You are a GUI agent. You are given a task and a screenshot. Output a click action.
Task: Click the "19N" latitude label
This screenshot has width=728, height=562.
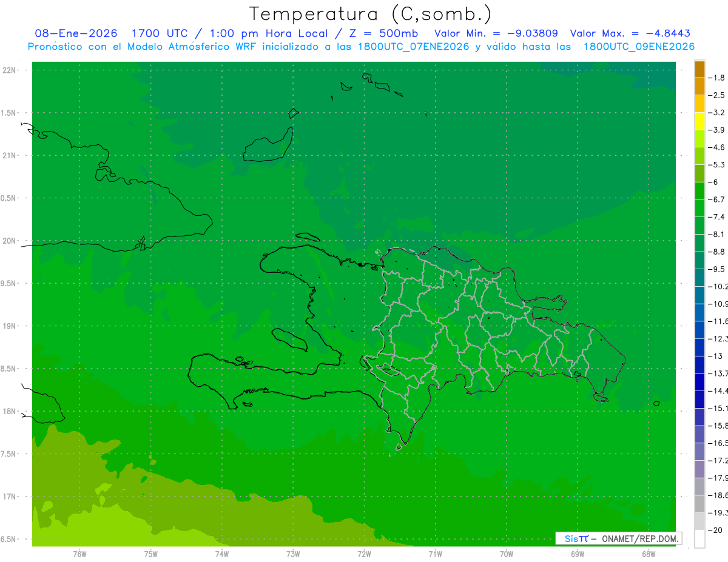[9, 326]
